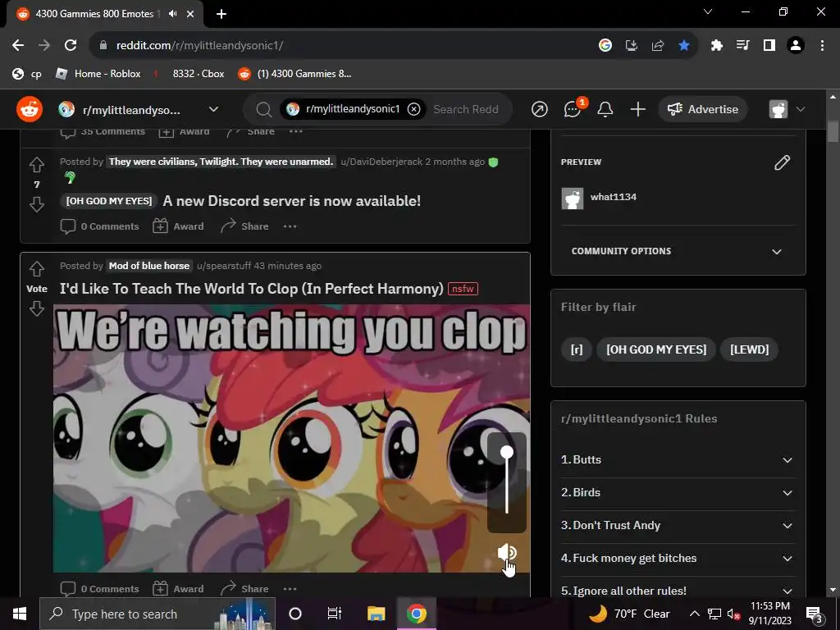The height and width of the screenshot is (630, 840).
Task: Expand rule 5. Ignore all other rules!
Action: (x=678, y=591)
